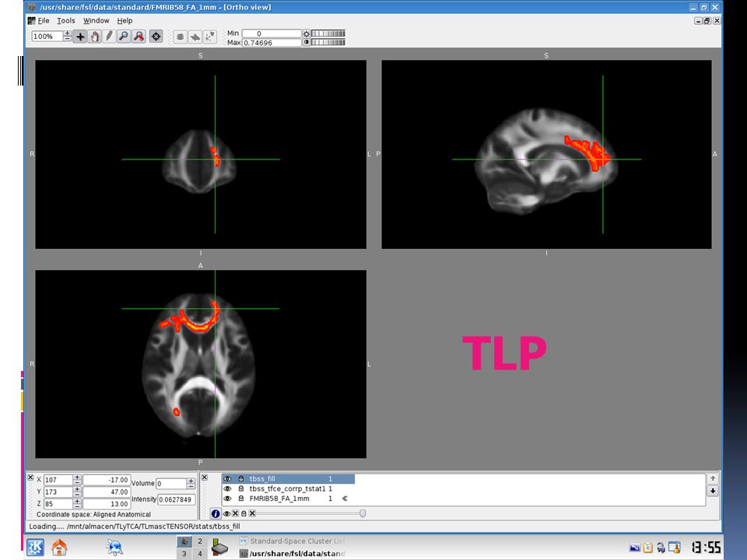Toggle visibility eye of tbss_tfce_corrp_tstat1 layer
This screenshot has width=747, height=560.
(227, 488)
